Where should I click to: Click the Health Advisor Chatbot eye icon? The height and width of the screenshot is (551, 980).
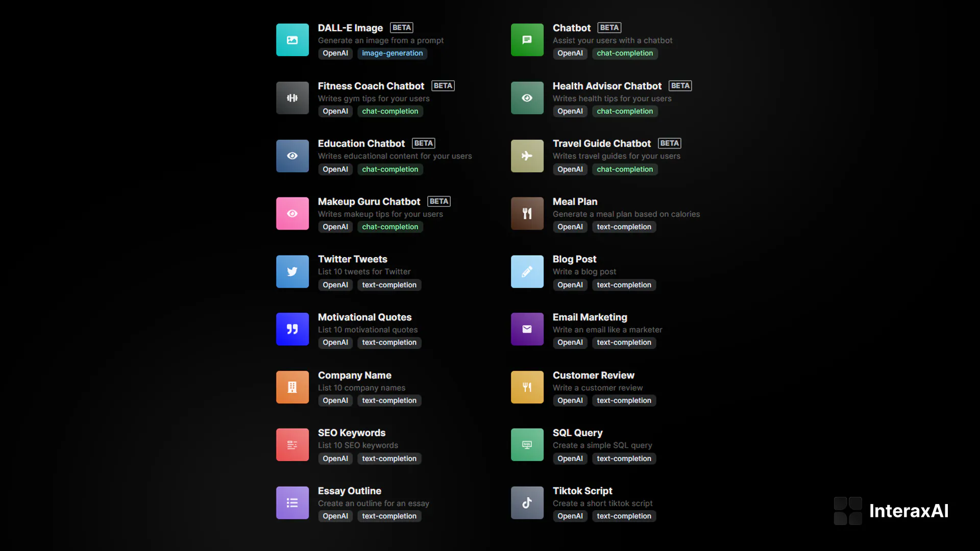[x=527, y=98]
